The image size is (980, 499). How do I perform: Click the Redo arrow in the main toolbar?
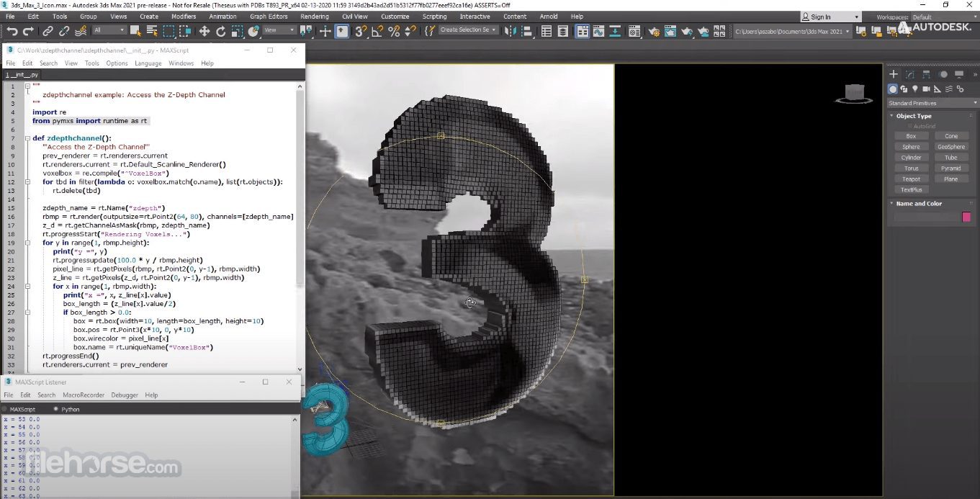pos(28,31)
